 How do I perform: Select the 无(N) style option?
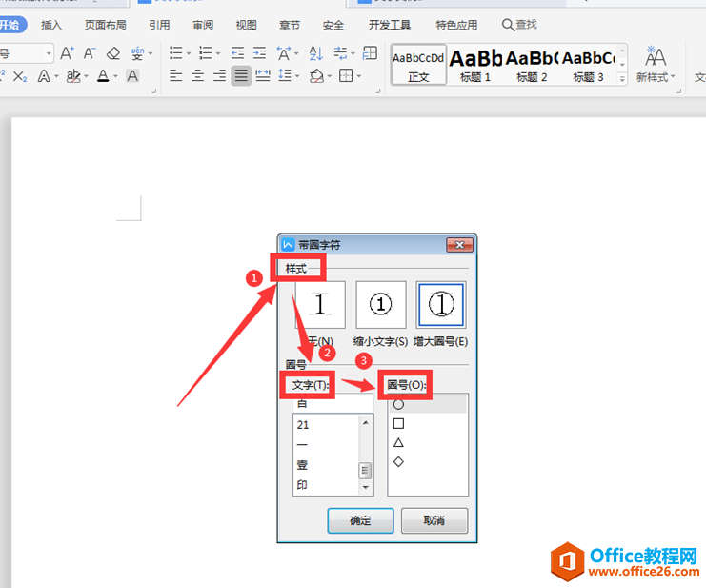pos(320,305)
